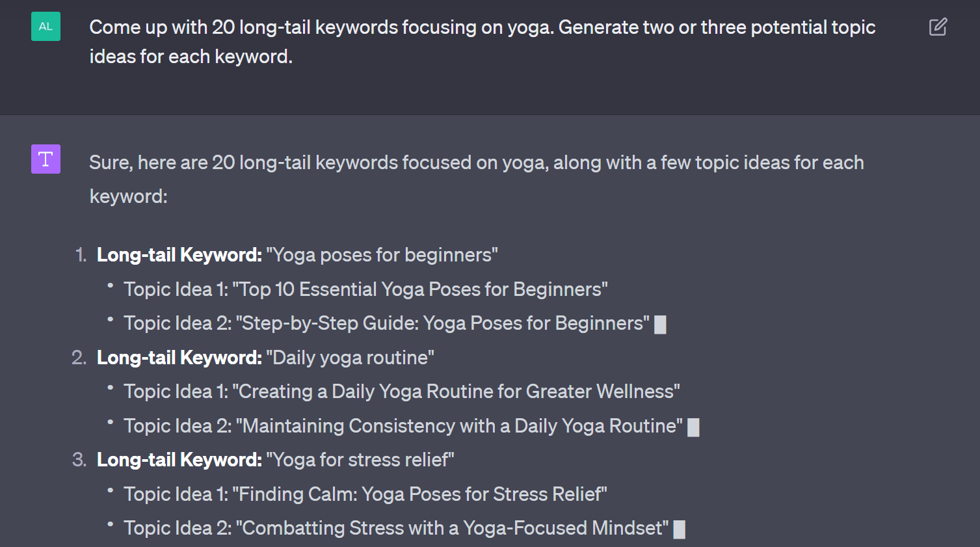Click 'Topic Idea 1: Finding Calm' line
The width and height of the screenshot is (980, 547).
pyautogui.click(x=364, y=494)
